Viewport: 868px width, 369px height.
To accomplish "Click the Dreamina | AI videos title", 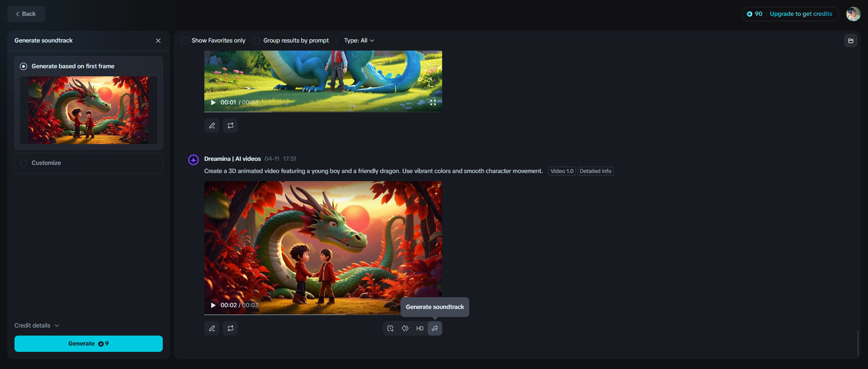I will pyautogui.click(x=232, y=159).
